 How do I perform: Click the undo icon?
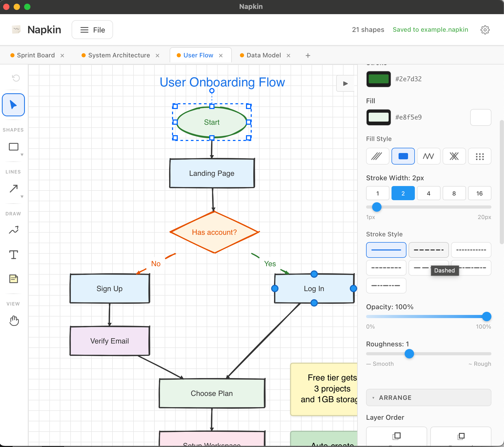[x=16, y=78]
